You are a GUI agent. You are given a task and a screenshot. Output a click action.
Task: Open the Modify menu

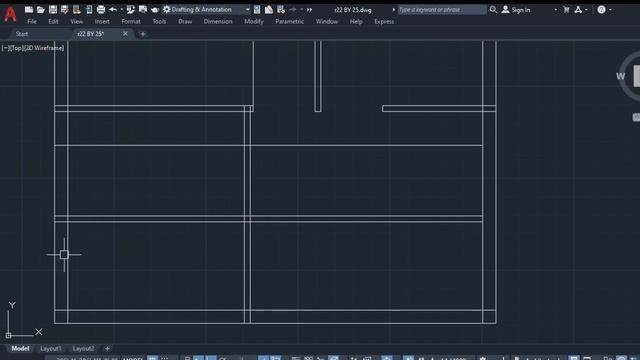pyautogui.click(x=254, y=21)
